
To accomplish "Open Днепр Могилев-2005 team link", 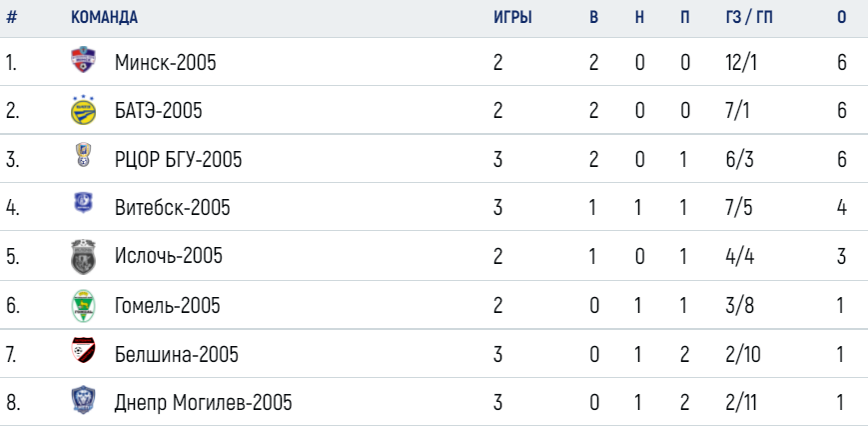I will click(203, 403).
